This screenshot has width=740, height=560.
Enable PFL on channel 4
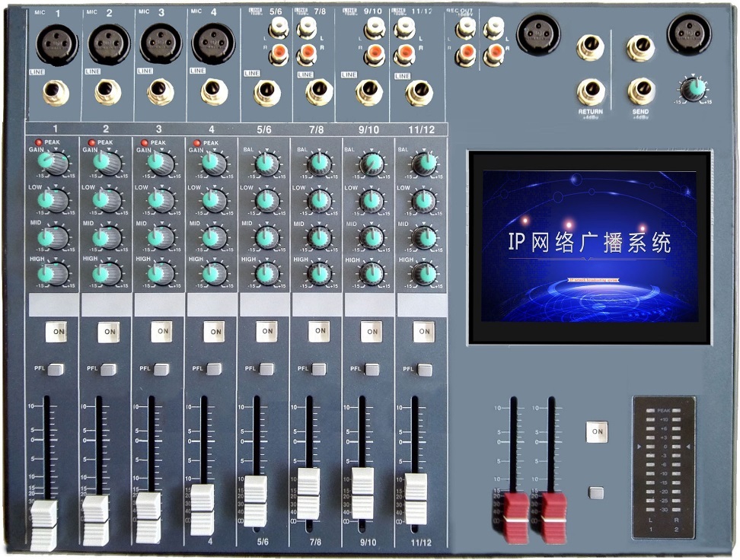coord(214,369)
